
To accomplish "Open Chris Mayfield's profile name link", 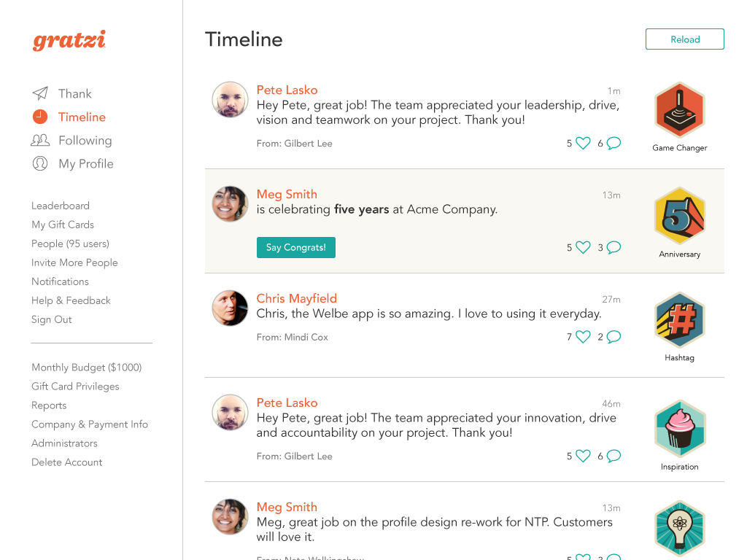I will click(x=296, y=298).
